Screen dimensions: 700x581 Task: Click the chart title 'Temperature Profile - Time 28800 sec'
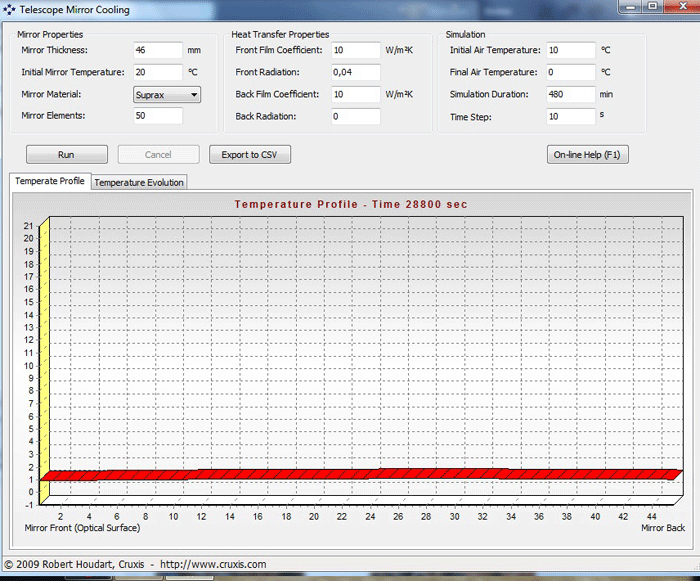[x=351, y=205]
